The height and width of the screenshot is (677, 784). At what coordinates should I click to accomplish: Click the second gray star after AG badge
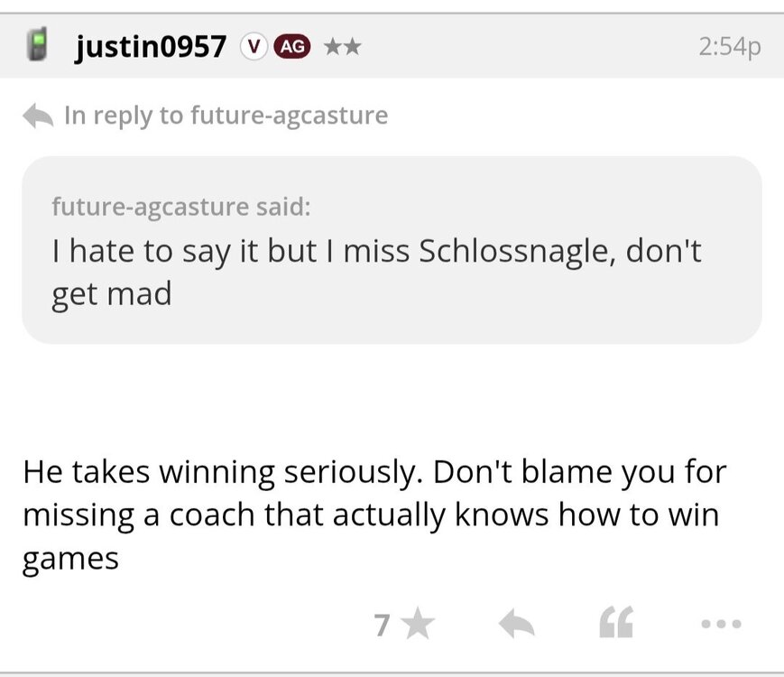(x=352, y=46)
